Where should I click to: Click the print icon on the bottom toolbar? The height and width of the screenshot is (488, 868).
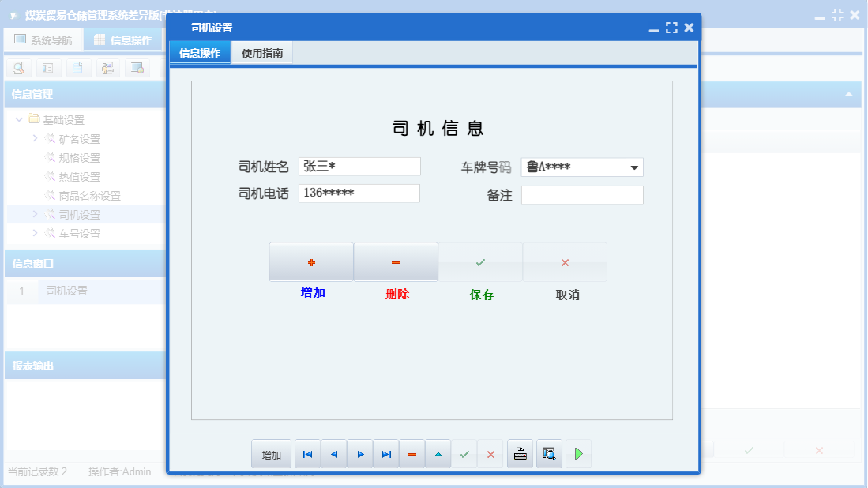[x=520, y=453]
